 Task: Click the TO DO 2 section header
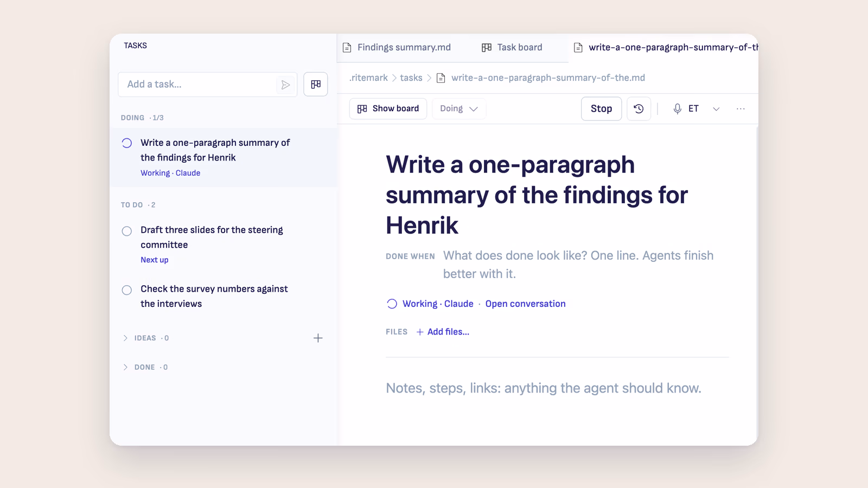click(138, 205)
